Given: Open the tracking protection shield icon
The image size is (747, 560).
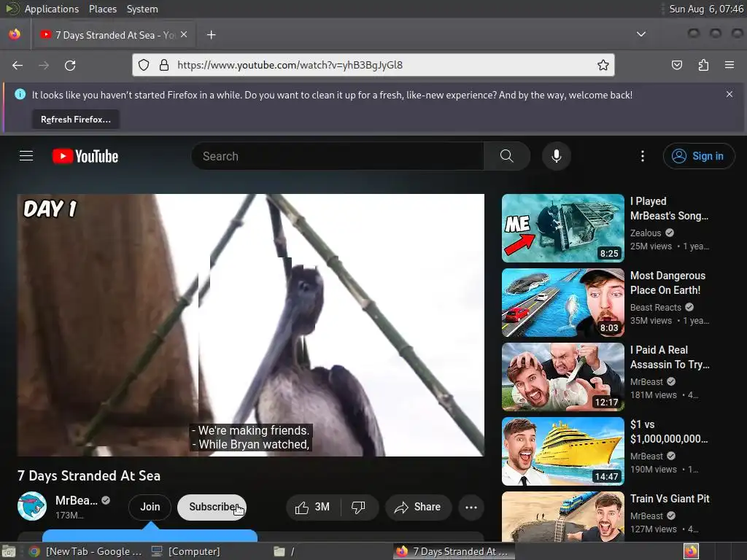Looking at the screenshot, I should [x=144, y=65].
